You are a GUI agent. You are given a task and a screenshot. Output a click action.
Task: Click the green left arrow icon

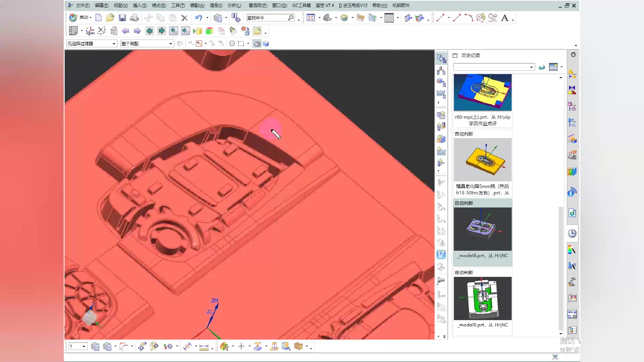point(150,31)
